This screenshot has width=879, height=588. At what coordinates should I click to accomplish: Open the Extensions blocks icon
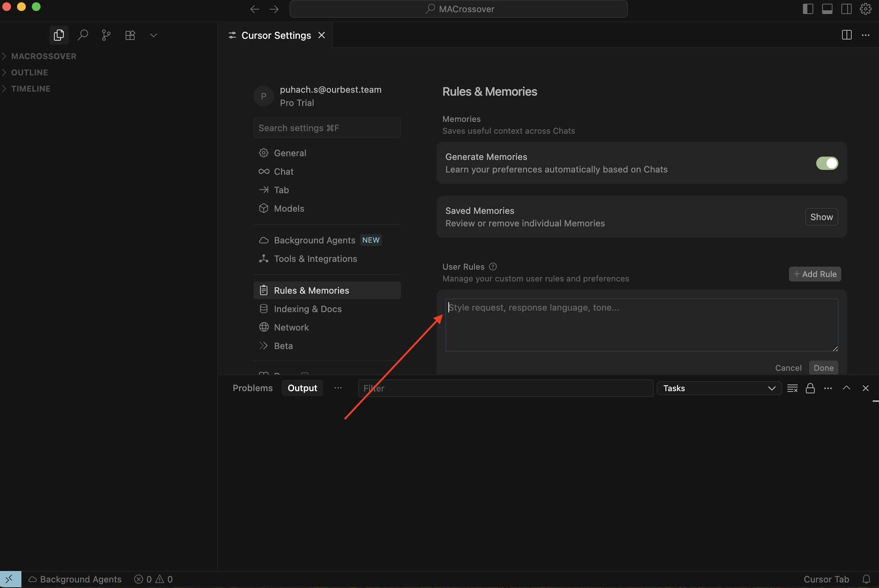tap(130, 35)
